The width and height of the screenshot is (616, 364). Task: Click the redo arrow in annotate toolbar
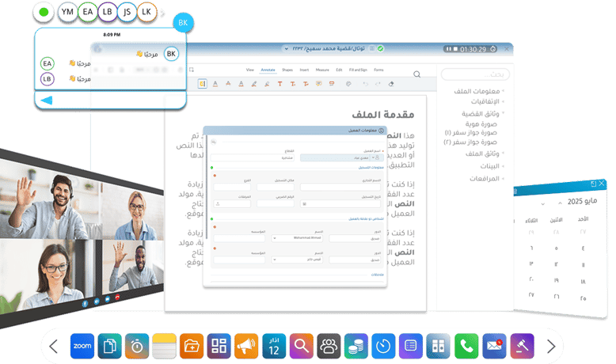pyautogui.click(x=378, y=84)
